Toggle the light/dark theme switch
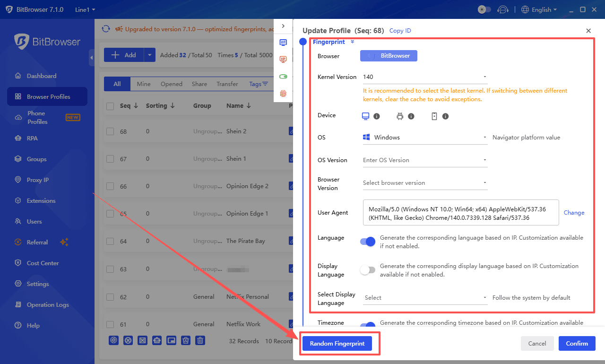Screen dimensions: 605x364 (x=484, y=9)
